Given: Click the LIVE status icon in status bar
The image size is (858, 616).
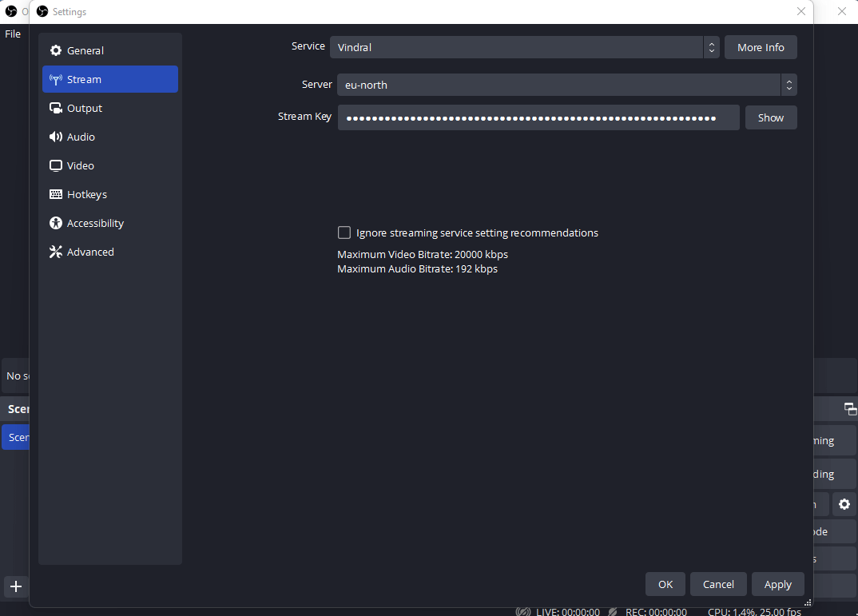Looking at the screenshot, I should click(523, 612).
